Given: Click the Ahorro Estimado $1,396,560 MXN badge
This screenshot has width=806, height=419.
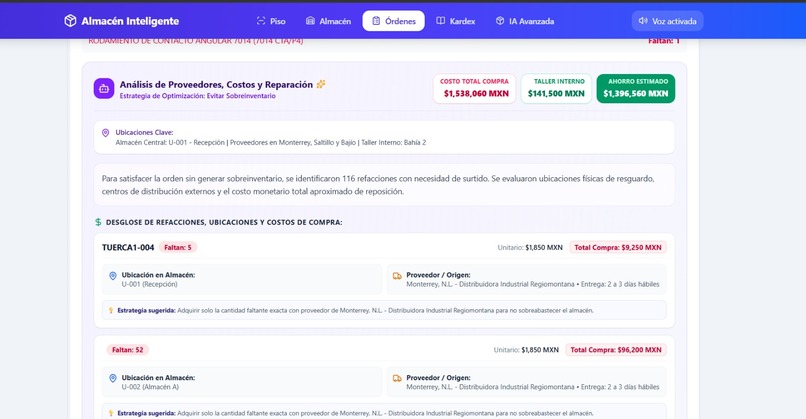Looking at the screenshot, I should click(636, 88).
